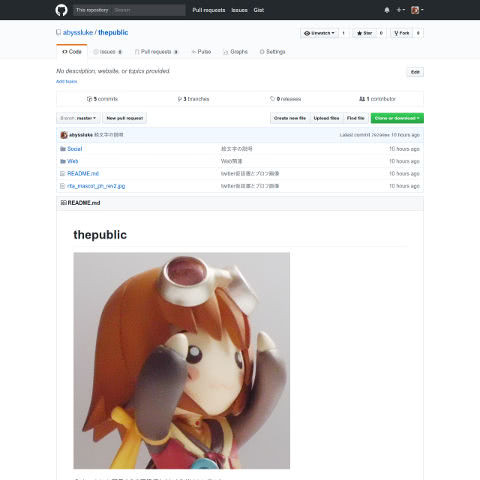Click the folder icon next to Web
This screenshot has width=480, height=480.
pos(63,161)
